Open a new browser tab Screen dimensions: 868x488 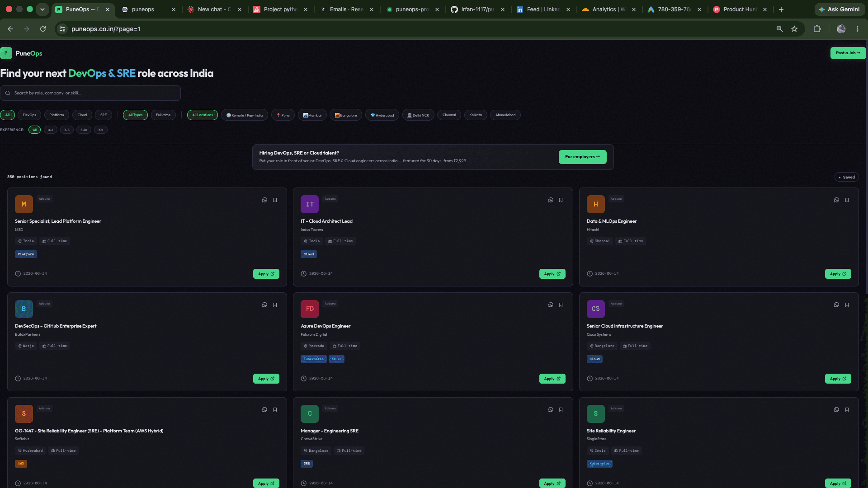pyautogui.click(x=781, y=9)
